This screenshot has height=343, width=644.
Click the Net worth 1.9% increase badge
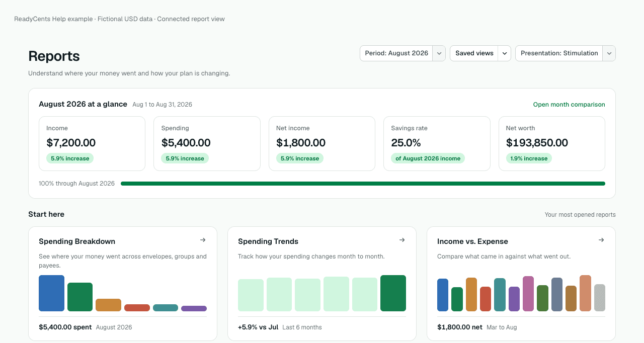pyautogui.click(x=529, y=158)
